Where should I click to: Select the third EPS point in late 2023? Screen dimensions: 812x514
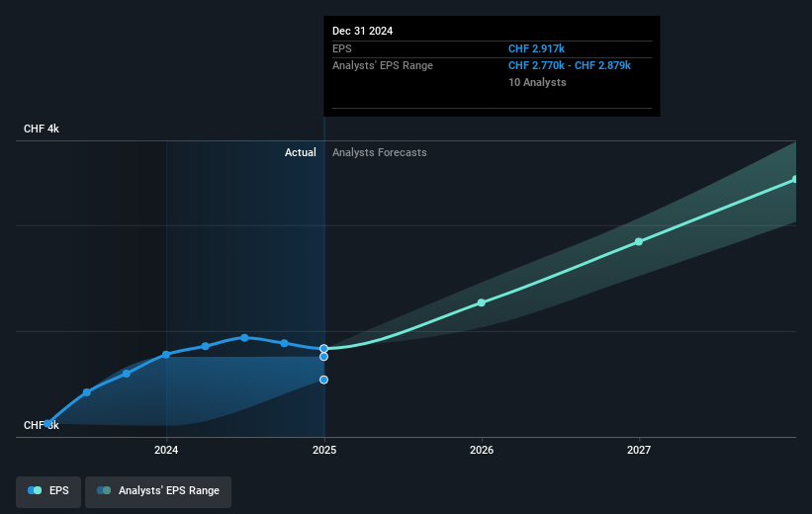127,374
